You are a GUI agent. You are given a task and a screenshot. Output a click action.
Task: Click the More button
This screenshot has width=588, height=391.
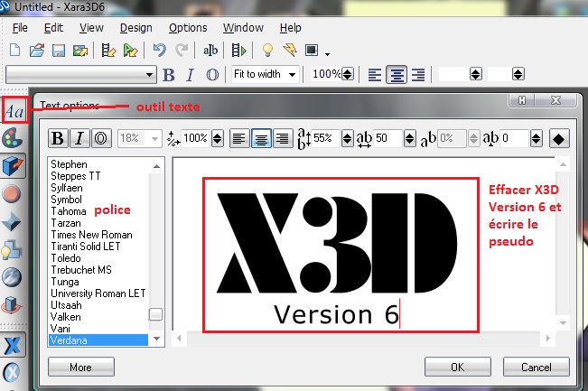coord(81,367)
